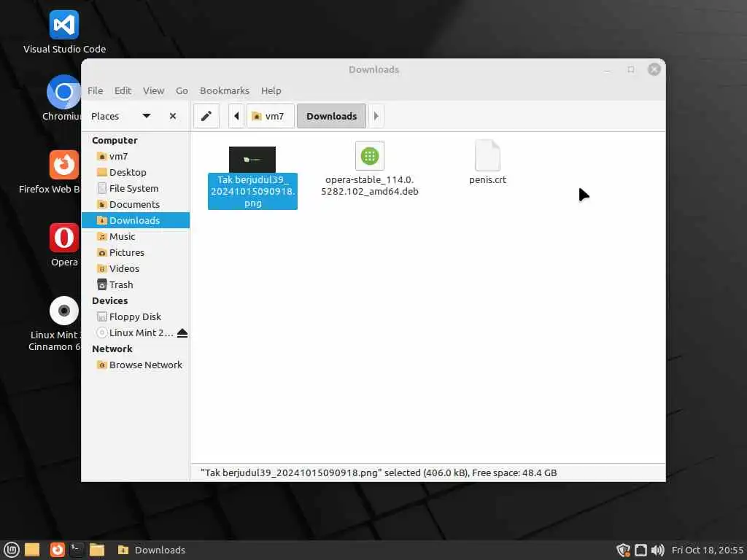Viewport: 747px width, 560px height.
Task: Select Floppy Disk device
Action: tap(136, 316)
